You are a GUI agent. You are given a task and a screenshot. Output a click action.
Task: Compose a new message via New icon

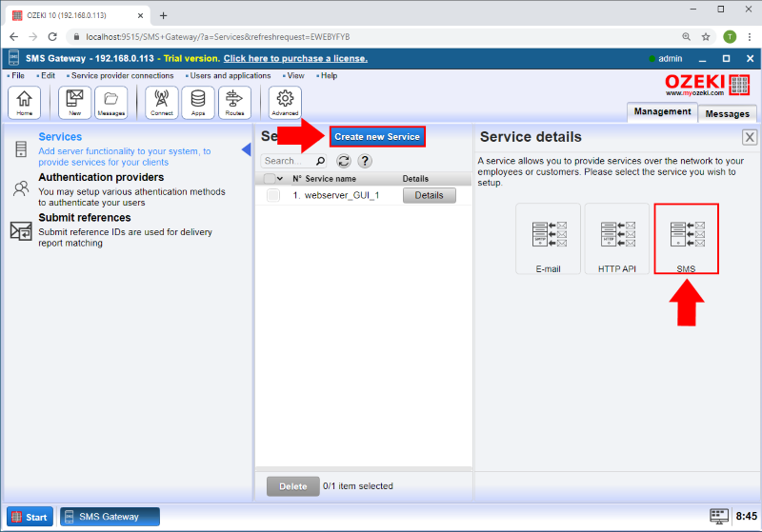click(75, 103)
